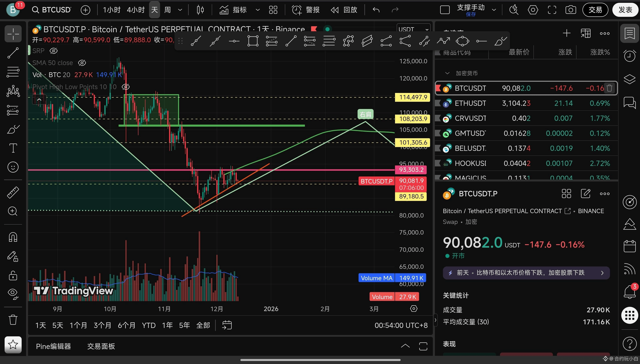
Task: Collapse the indicator legend
Action: pyautogui.click(x=39, y=100)
